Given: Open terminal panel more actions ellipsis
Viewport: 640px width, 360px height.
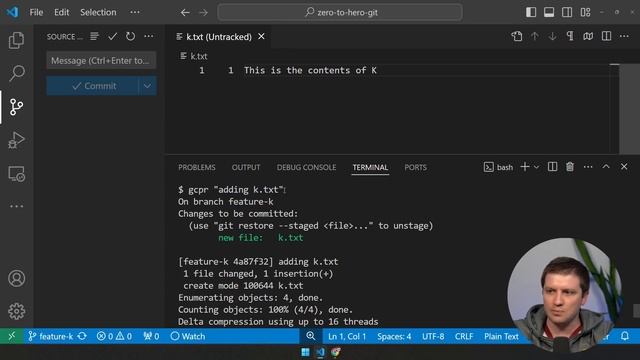Looking at the screenshot, I should pos(588,167).
